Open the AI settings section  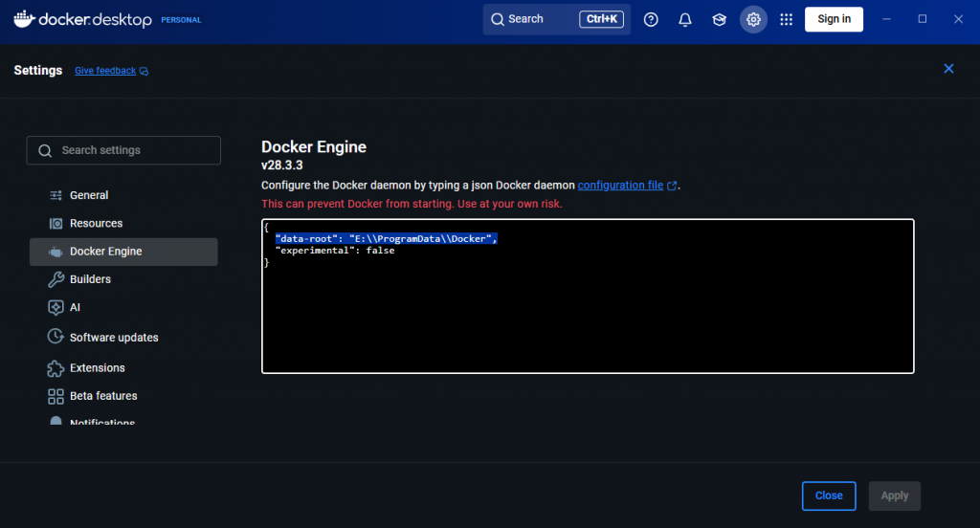pos(75,308)
